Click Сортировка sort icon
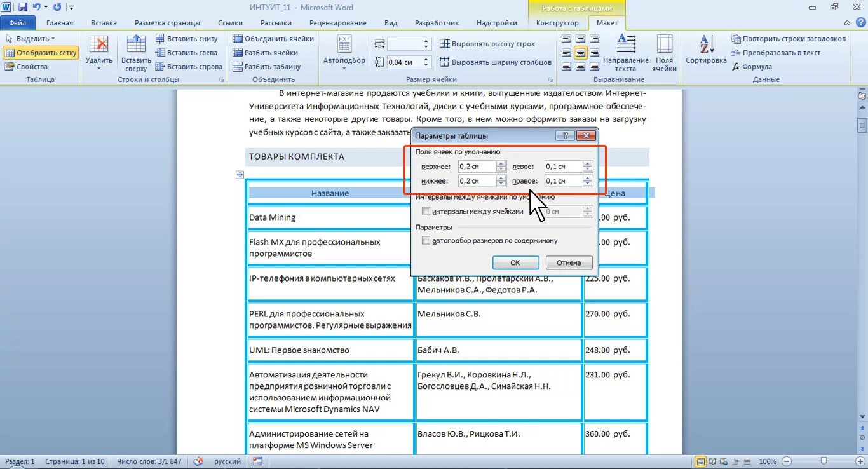Screen dimensions: 868x469 (x=706, y=50)
